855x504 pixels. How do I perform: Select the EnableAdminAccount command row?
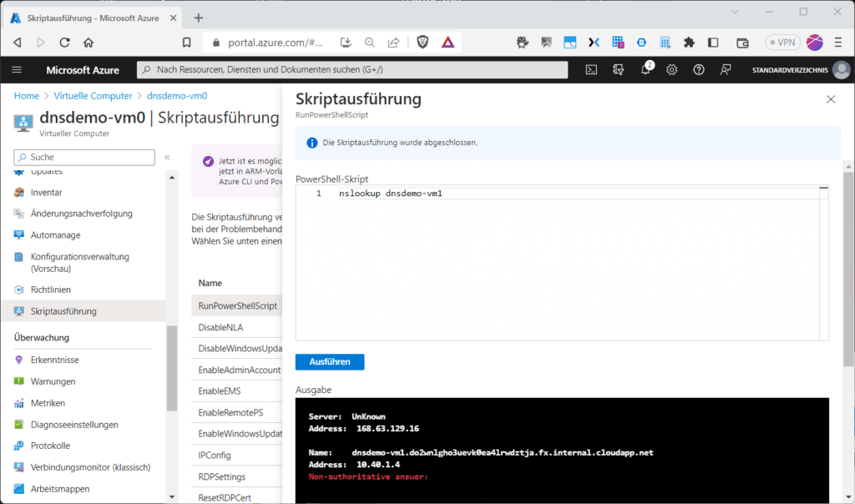[x=237, y=370]
